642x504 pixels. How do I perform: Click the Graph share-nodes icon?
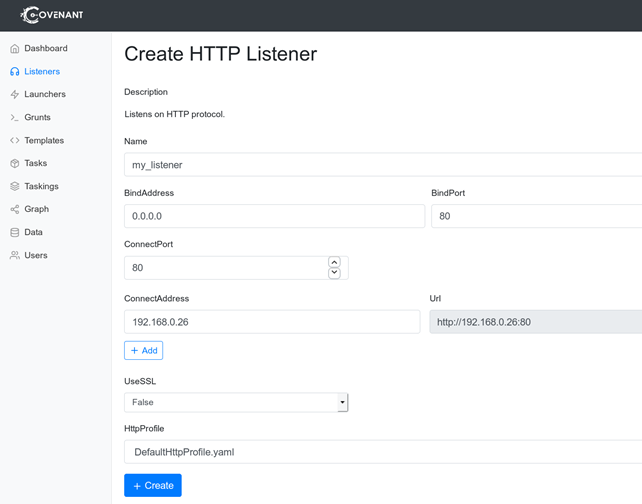coord(15,209)
